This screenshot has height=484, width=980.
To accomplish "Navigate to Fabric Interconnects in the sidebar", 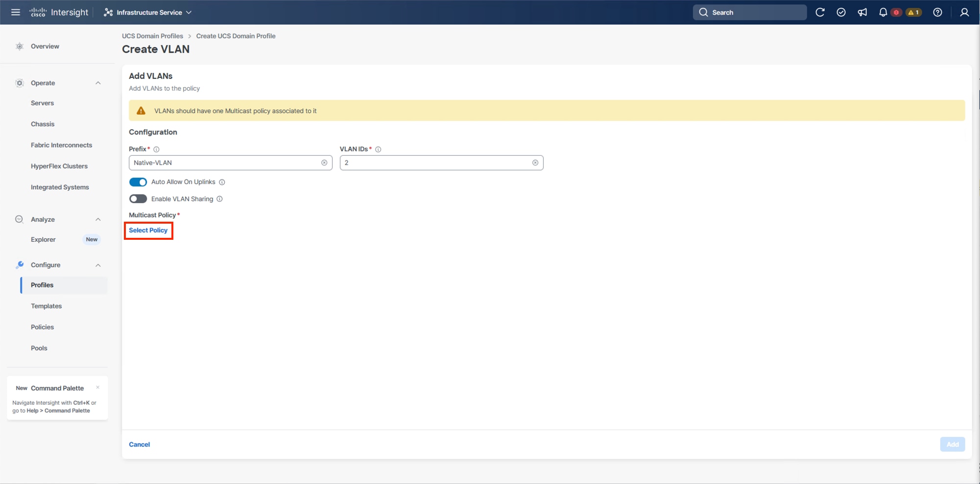I will (62, 145).
